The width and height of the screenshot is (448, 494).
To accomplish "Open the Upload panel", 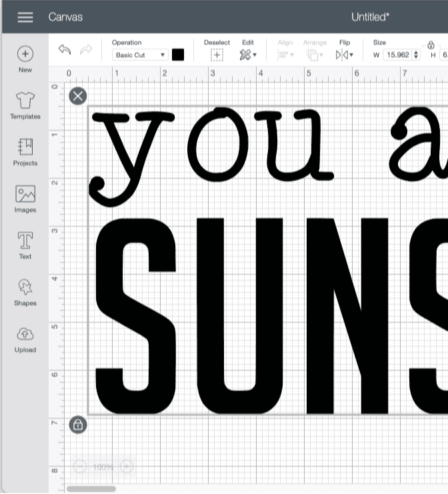I will [25, 339].
